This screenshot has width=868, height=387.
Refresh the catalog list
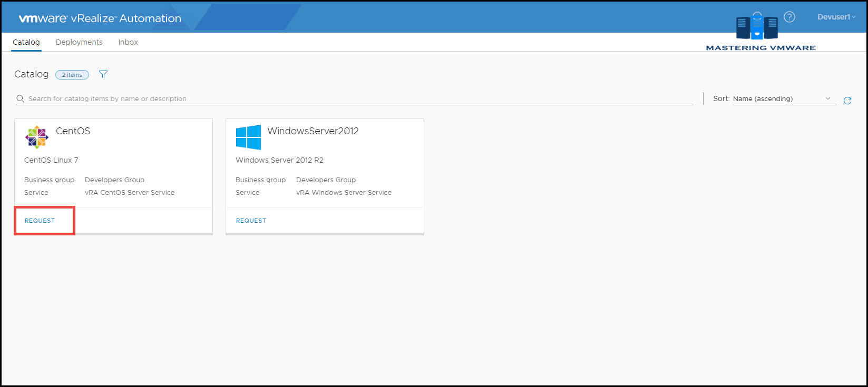click(x=847, y=101)
